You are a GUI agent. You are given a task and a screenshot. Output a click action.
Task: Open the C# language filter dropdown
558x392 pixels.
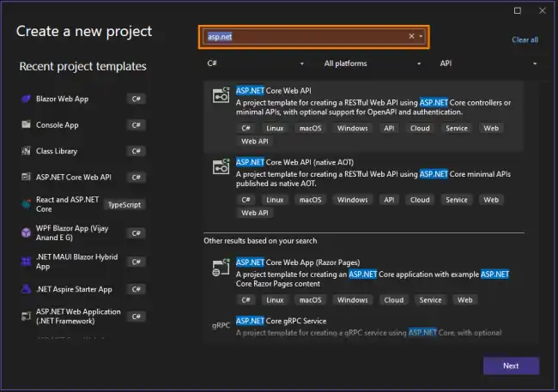(256, 63)
